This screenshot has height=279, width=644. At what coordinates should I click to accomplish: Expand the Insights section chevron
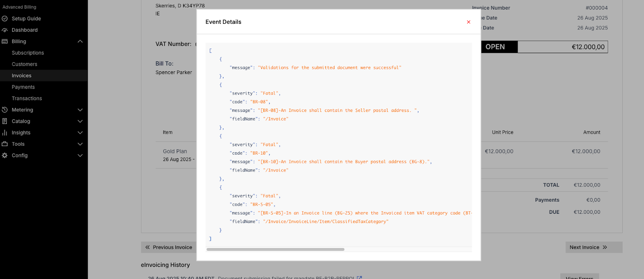(x=80, y=132)
